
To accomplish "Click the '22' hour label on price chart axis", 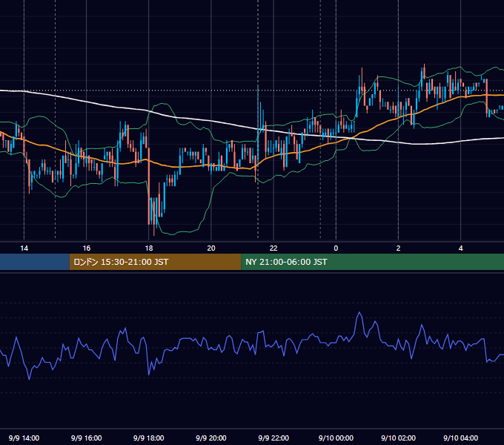I will pos(273,248).
